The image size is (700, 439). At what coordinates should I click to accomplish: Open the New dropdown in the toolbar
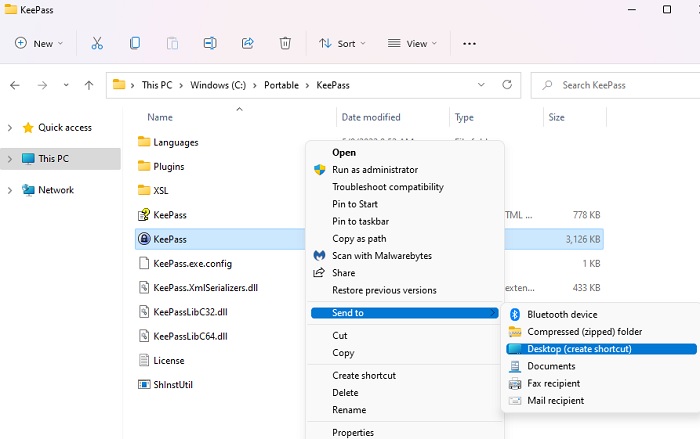click(x=39, y=43)
